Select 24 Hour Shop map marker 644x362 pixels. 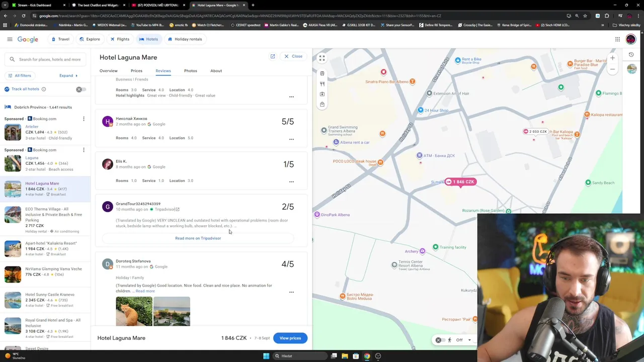(421, 110)
